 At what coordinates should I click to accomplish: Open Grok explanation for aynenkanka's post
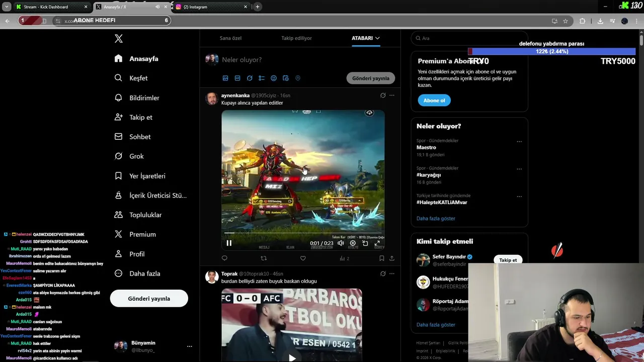[x=383, y=95]
